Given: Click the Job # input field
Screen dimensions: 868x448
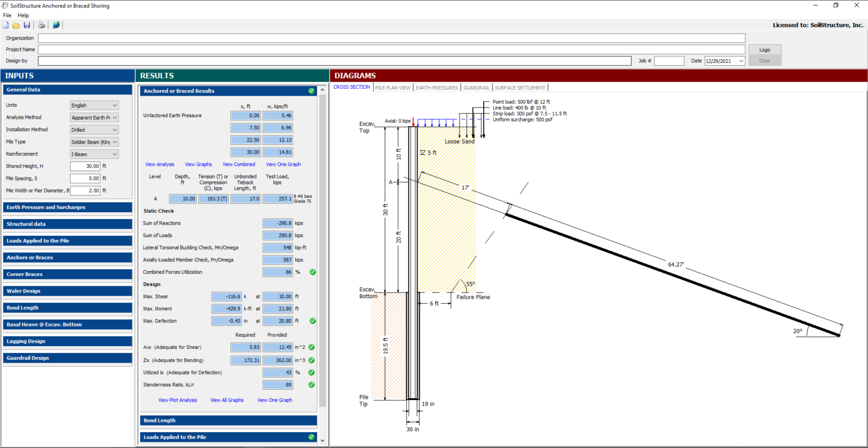Looking at the screenshot, I should tap(669, 61).
